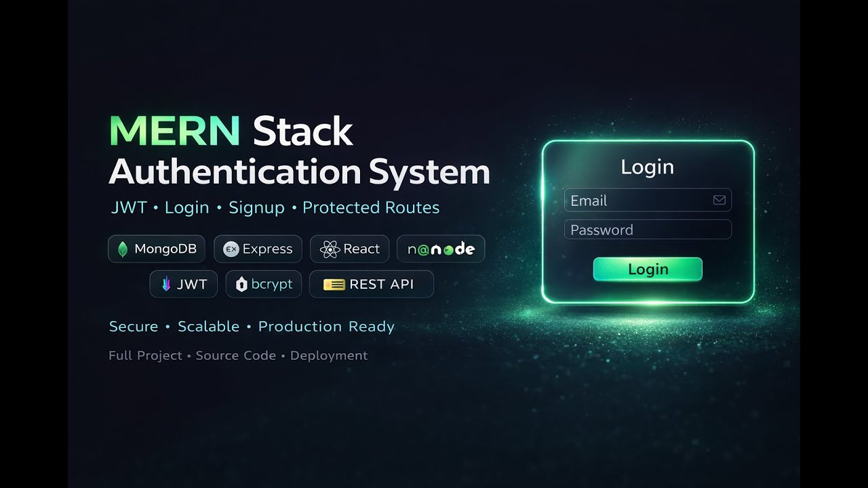
Task: Click the Authentication System heading
Action: [x=299, y=172]
